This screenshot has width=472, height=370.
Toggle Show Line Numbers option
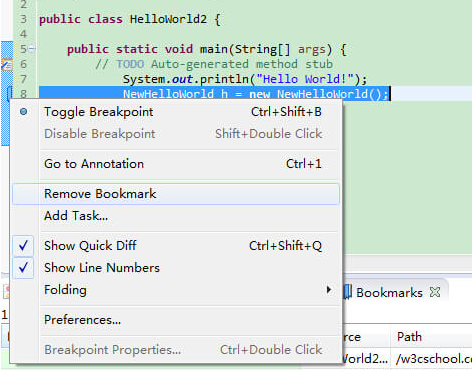click(x=175, y=268)
